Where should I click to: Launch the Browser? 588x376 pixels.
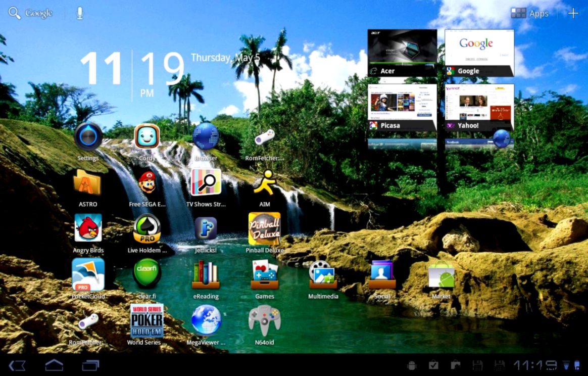[x=206, y=137]
